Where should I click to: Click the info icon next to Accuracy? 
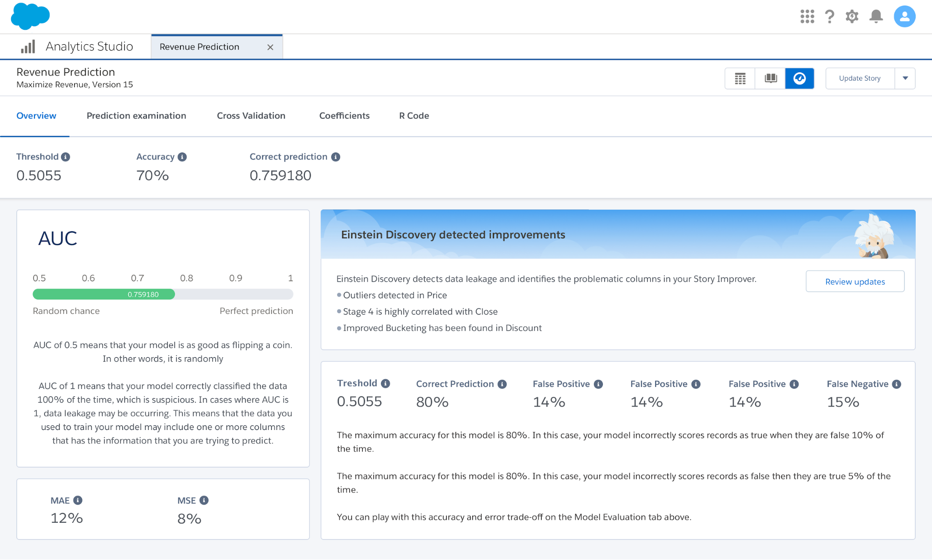click(182, 157)
